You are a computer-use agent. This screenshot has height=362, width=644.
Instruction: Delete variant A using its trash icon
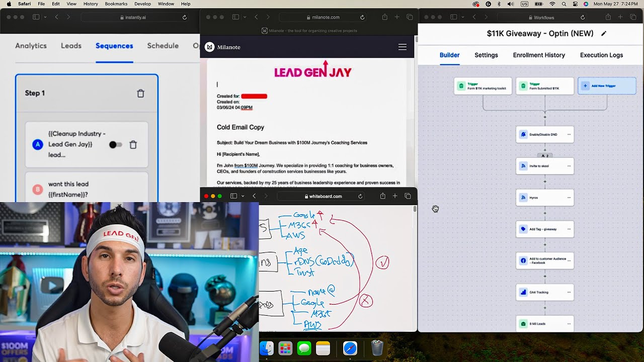pyautogui.click(x=133, y=145)
